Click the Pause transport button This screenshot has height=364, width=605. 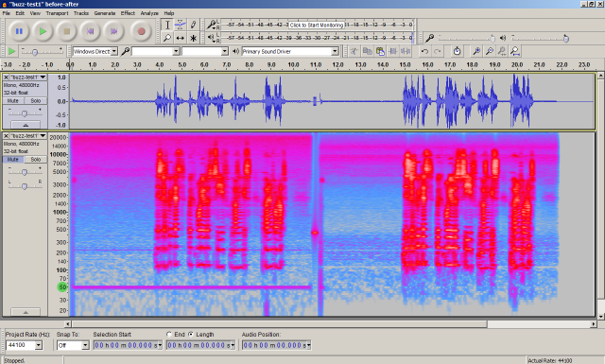(19, 31)
